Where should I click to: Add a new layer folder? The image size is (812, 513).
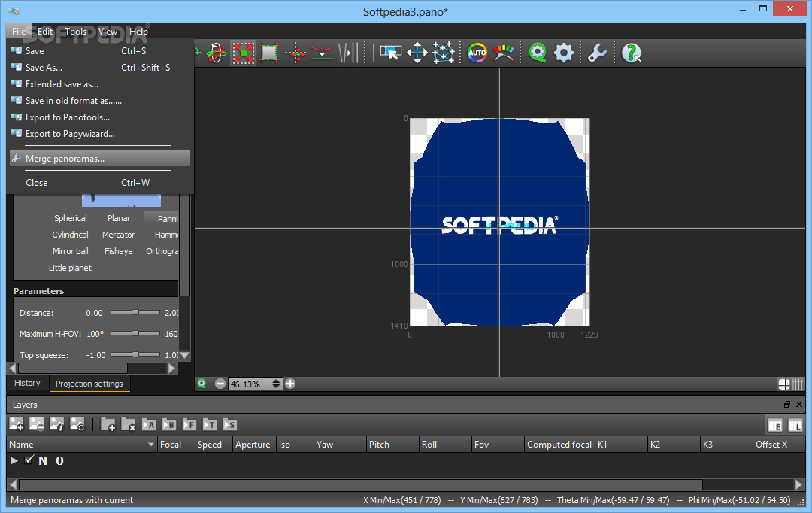108,424
